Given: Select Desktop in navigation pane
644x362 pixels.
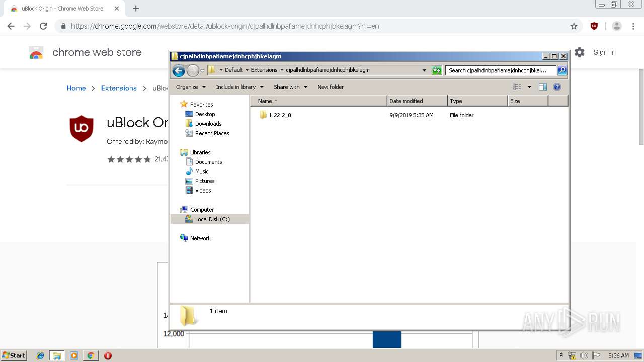Looking at the screenshot, I should tap(200, 114).
